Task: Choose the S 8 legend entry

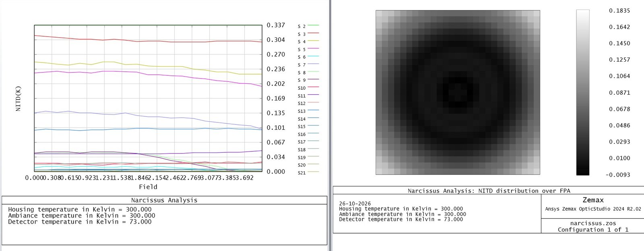Action: tap(308, 73)
